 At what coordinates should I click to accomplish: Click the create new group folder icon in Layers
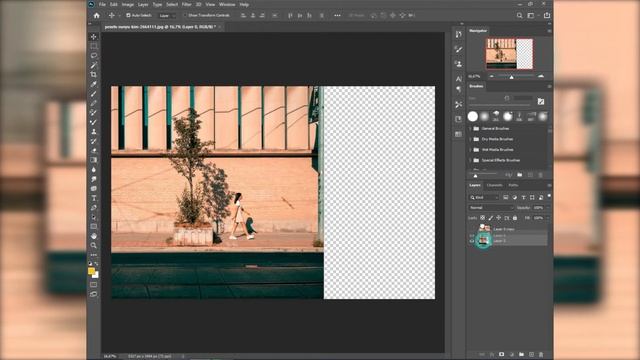[521, 354]
